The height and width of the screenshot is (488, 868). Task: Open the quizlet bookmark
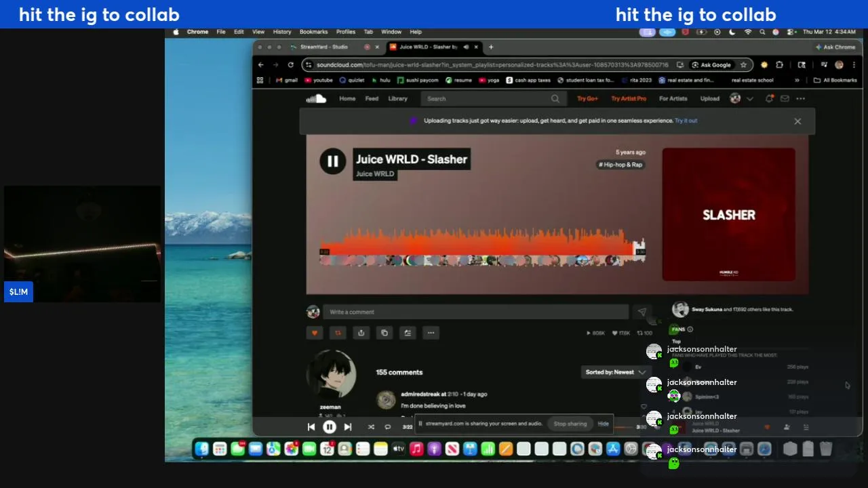tap(352, 80)
